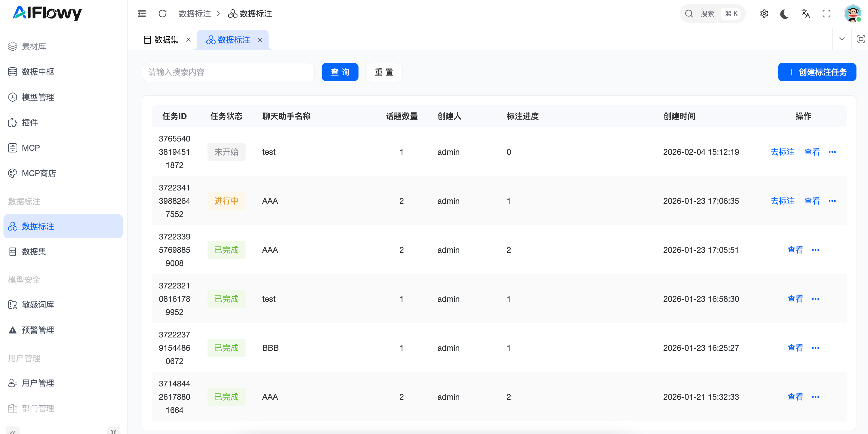
Task: Toggle fullscreen mode icon in header
Action: click(x=827, y=14)
